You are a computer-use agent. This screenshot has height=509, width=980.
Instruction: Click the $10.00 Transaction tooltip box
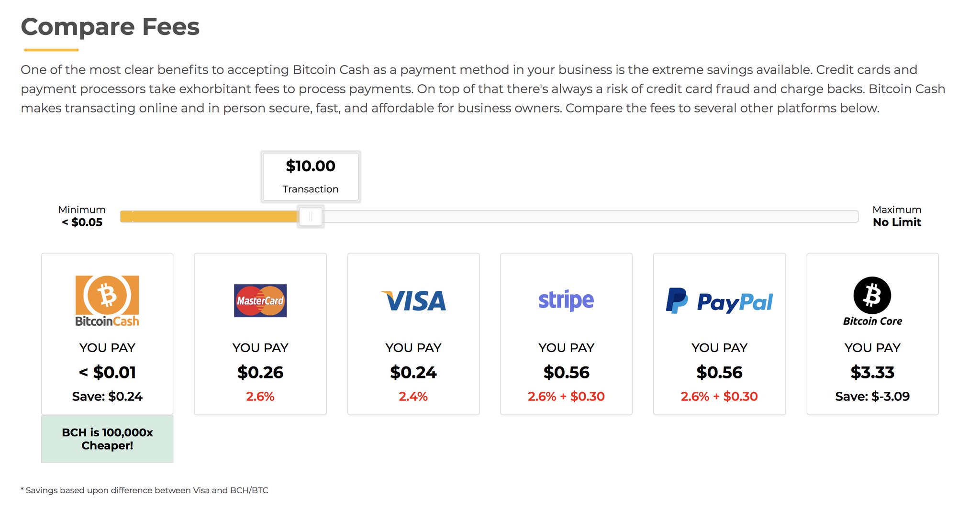click(x=311, y=177)
